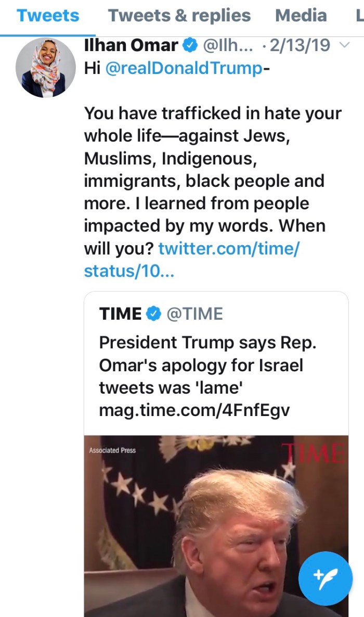This screenshot has height=617, width=364.
Task: Click Ilhan Omar's verified badge icon
Action: coord(191,46)
